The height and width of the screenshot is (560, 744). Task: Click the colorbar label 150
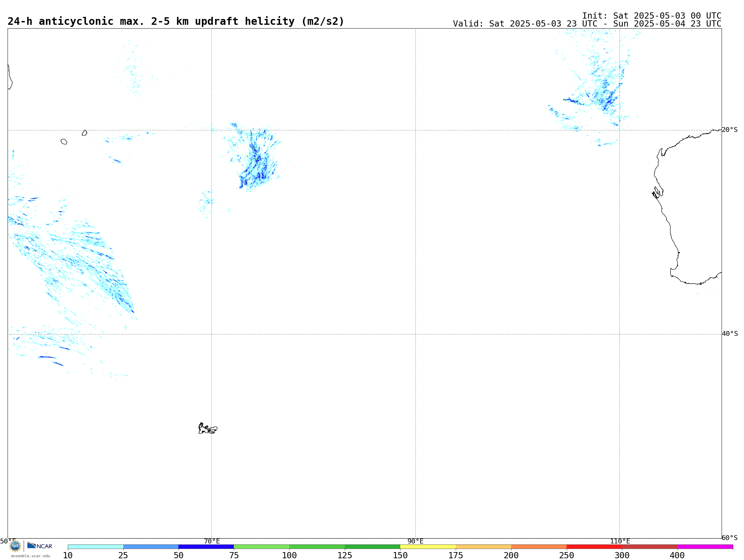pyautogui.click(x=400, y=556)
